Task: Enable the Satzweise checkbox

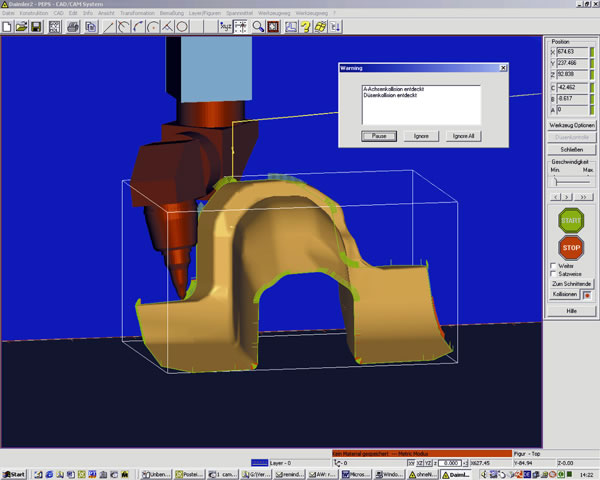Action: 555,274
